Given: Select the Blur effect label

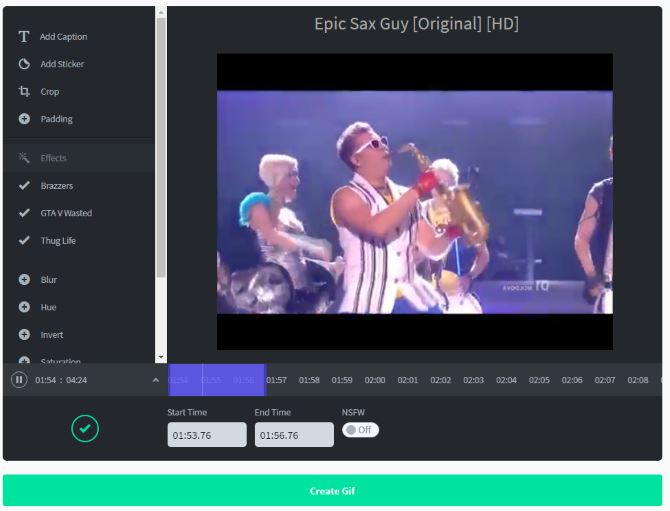Looking at the screenshot, I should 49,280.
